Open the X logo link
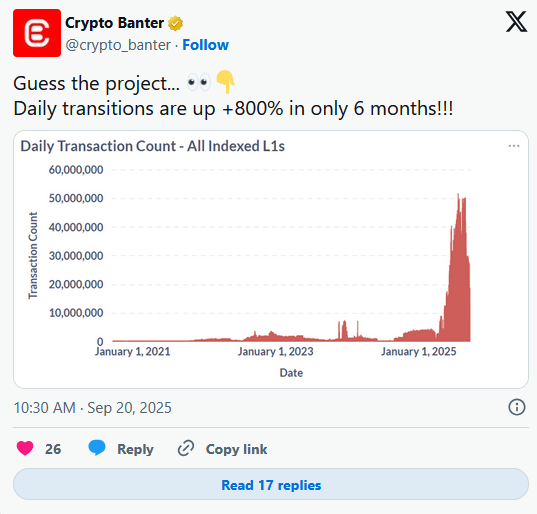Viewport: 537px width, 514px height. pyautogui.click(x=516, y=22)
